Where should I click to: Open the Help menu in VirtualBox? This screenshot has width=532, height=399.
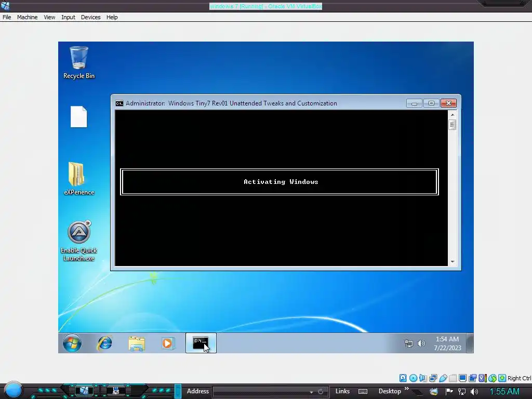click(x=112, y=17)
